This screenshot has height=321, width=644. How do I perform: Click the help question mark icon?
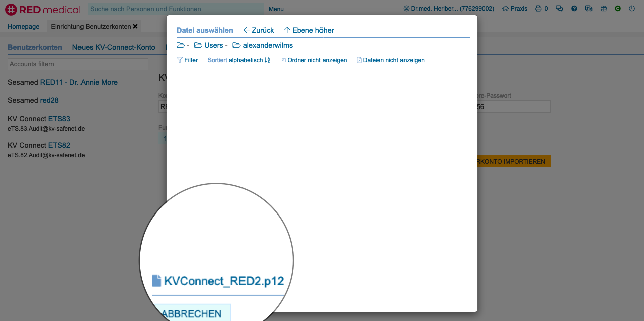574,9
